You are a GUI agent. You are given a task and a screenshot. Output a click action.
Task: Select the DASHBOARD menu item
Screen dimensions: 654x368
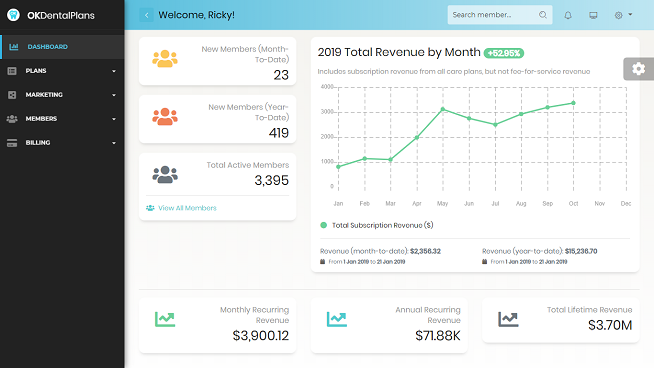click(x=62, y=47)
